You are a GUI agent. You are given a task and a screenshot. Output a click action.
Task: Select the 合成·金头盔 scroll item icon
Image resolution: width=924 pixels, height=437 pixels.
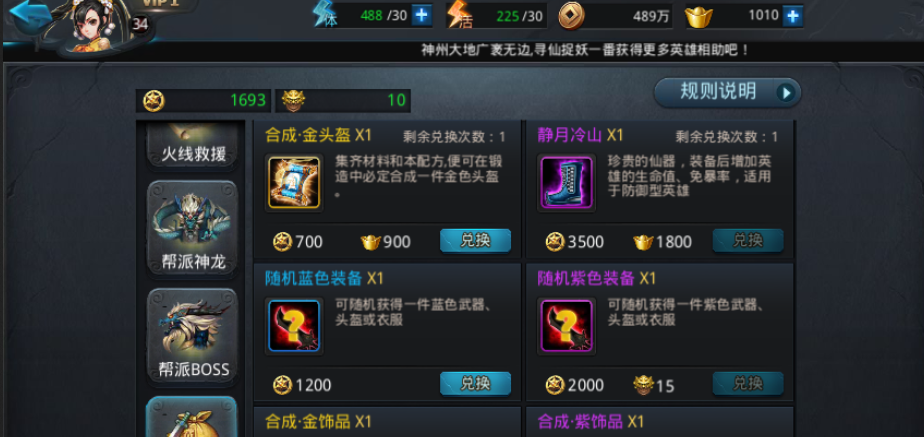(294, 183)
